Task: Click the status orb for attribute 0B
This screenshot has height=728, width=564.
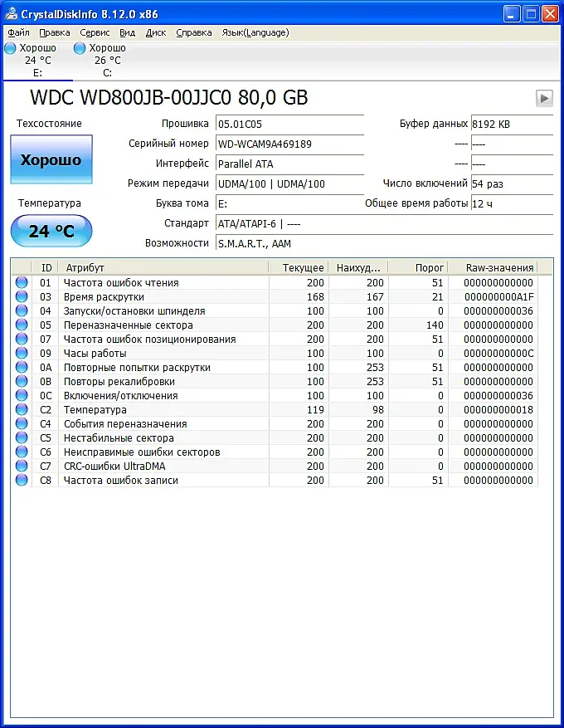Action: click(x=22, y=381)
